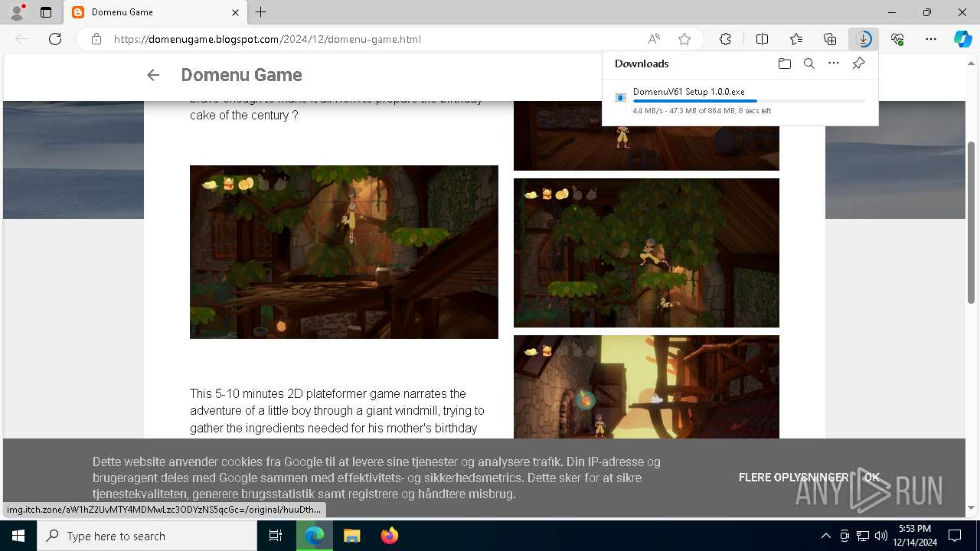Viewport: 980px width, 551px height.
Task: Click DomenuV61 Setup 1.0.0.exe download entry
Action: pyautogui.click(x=740, y=101)
